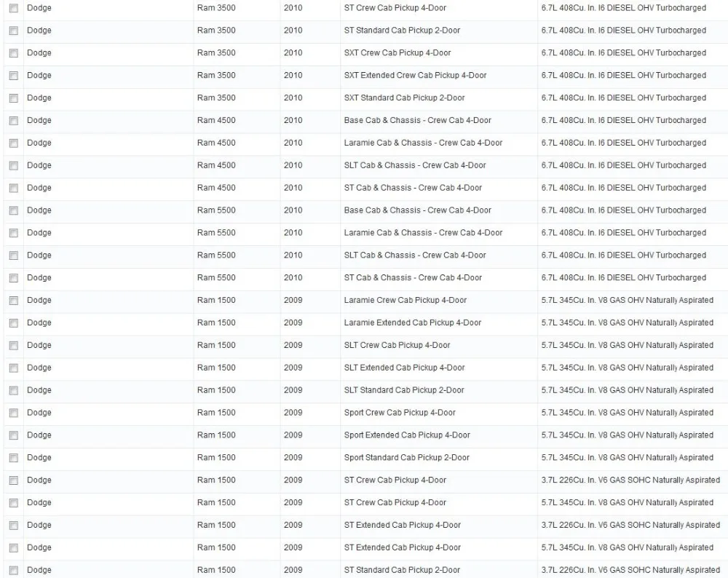The width and height of the screenshot is (728, 578).
Task: Tick checkbox for ST Crew Cab 3.7L V6 row
Action: [x=14, y=480]
